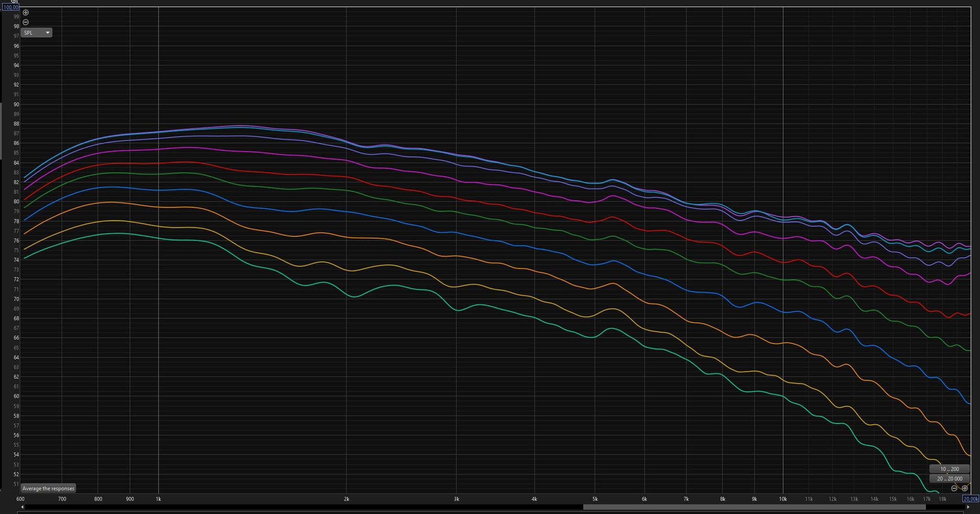The image size is (980, 514).
Task: Edit the 20,00k frequency axis upper limit field
Action: pyautogui.click(x=971, y=499)
